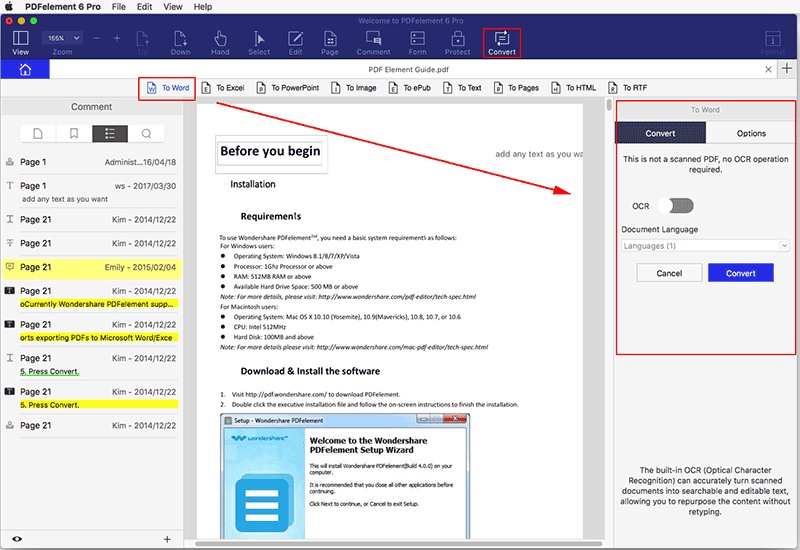Image resolution: width=800 pixels, height=550 pixels.
Task: Click the zoom in plus icon
Action: 117,38
